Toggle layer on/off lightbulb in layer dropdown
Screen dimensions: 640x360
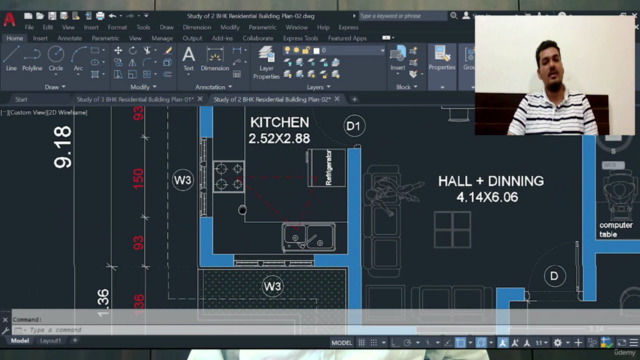[287, 50]
